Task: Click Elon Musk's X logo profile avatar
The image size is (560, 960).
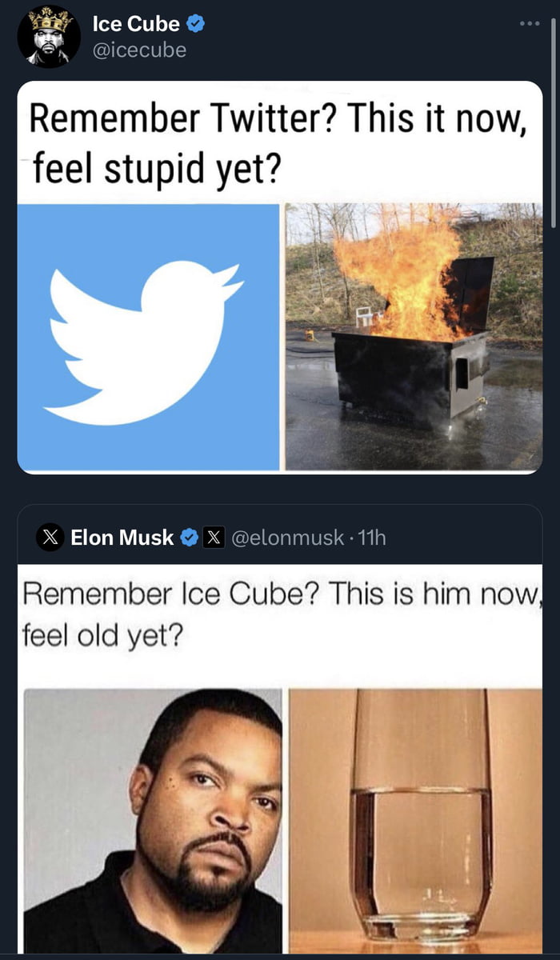Action: pos(50,537)
